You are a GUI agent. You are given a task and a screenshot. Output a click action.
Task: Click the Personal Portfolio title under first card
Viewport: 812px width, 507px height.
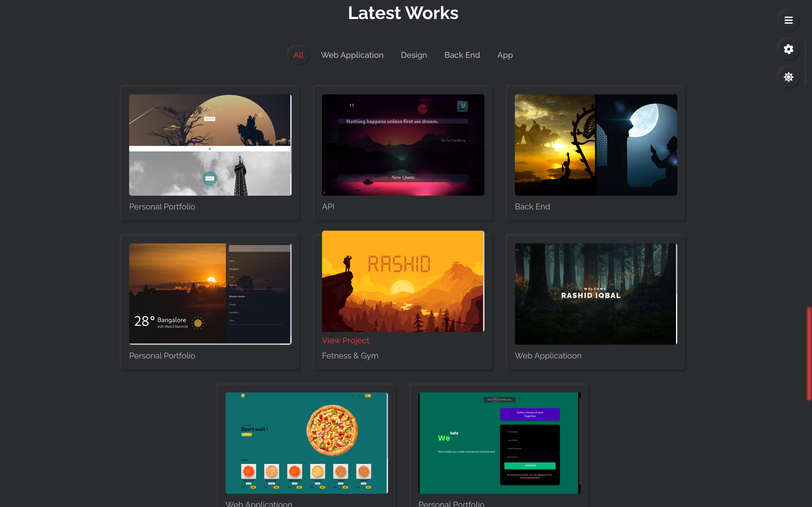click(x=162, y=207)
